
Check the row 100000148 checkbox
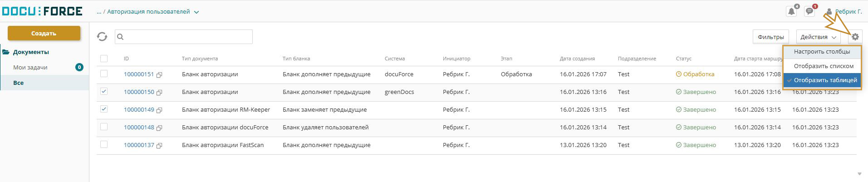[104, 127]
